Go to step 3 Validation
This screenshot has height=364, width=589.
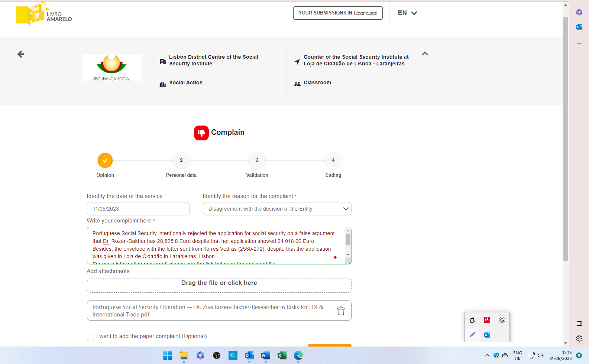coord(257,160)
